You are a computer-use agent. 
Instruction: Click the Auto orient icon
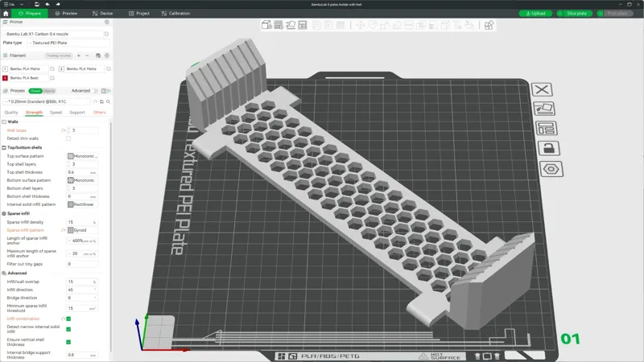pos(291,25)
